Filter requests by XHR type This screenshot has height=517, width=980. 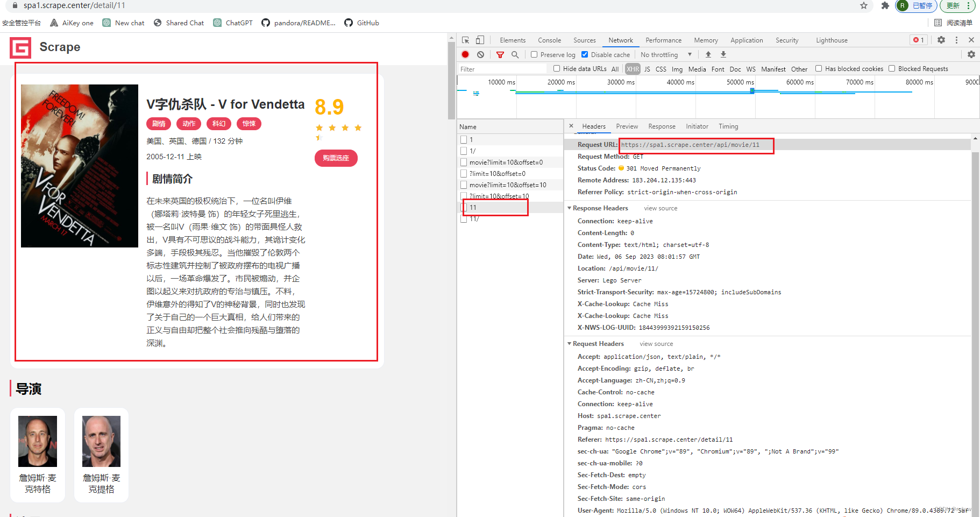(x=633, y=69)
